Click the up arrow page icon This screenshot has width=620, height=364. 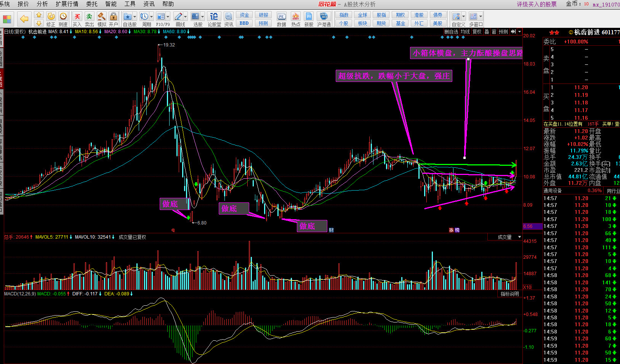tap(38, 15)
